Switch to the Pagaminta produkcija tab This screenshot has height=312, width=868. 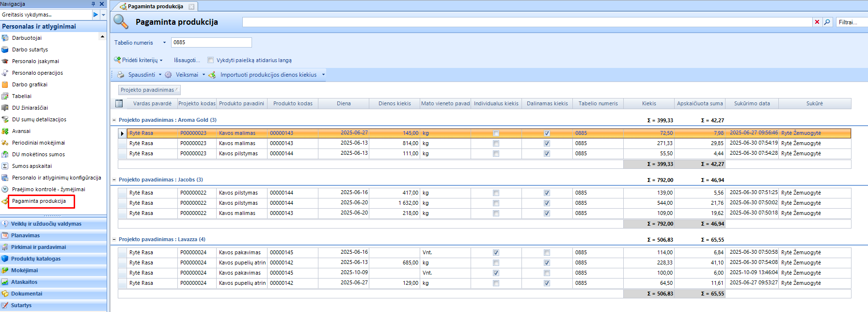[x=155, y=6]
